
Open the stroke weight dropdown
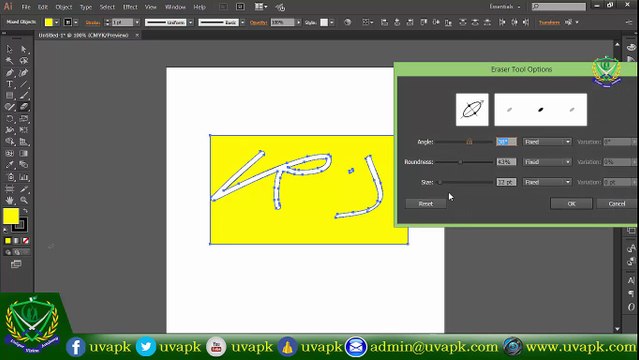click(137, 22)
